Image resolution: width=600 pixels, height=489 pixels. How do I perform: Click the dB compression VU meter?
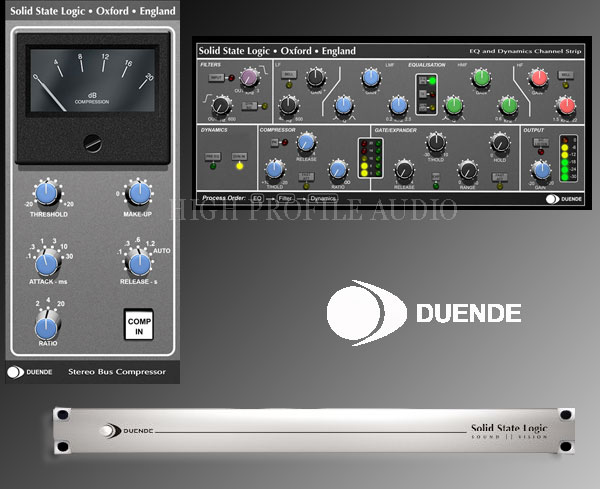[93, 80]
